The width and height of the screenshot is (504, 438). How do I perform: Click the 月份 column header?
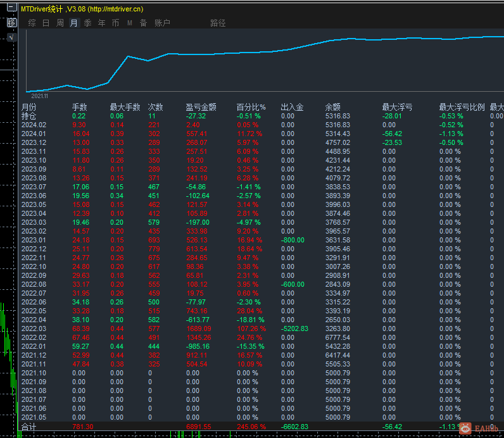(x=29, y=108)
